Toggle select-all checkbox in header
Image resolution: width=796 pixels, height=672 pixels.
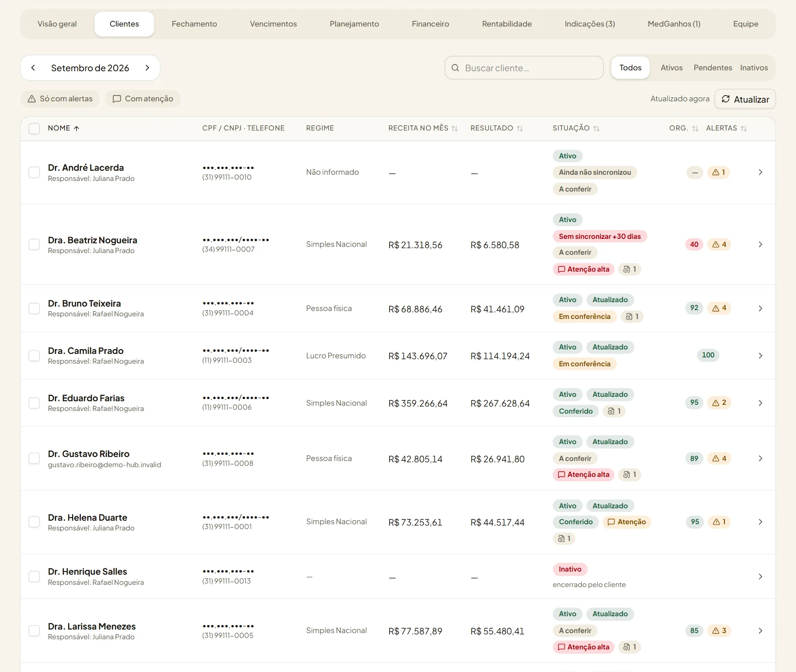34,128
